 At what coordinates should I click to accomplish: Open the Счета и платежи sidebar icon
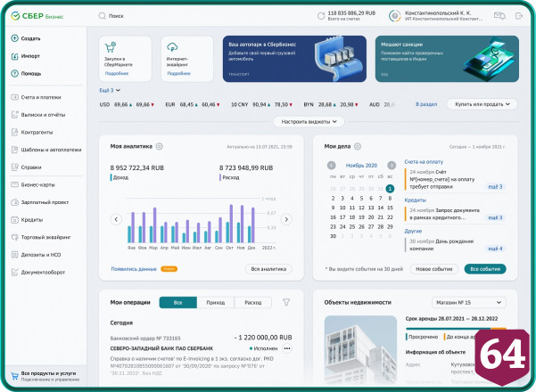(x=14, y=97)
